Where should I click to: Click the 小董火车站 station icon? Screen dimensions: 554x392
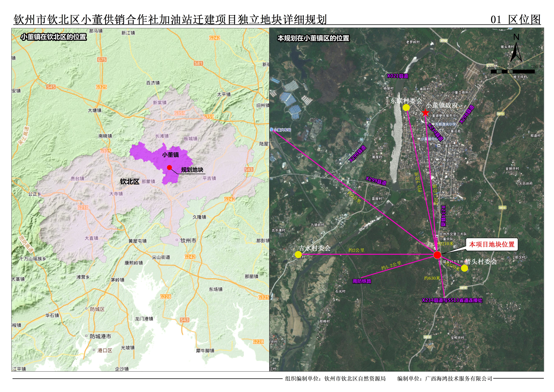272,130
